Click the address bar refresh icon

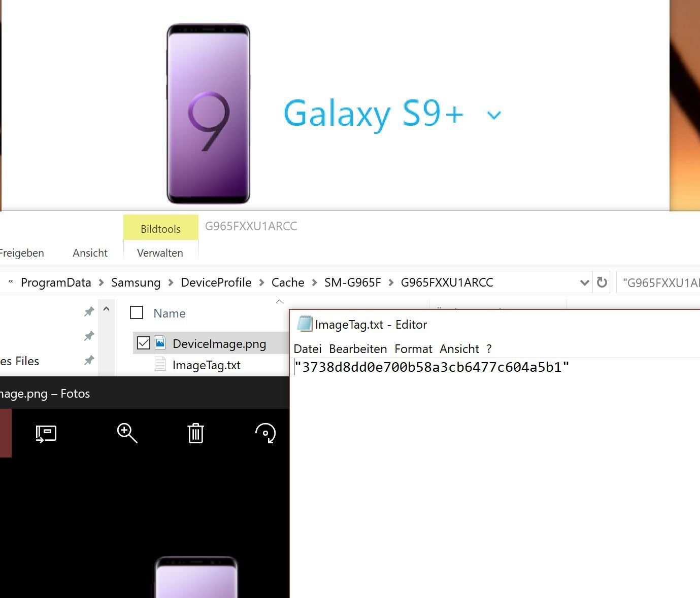[x=602, y=282]
